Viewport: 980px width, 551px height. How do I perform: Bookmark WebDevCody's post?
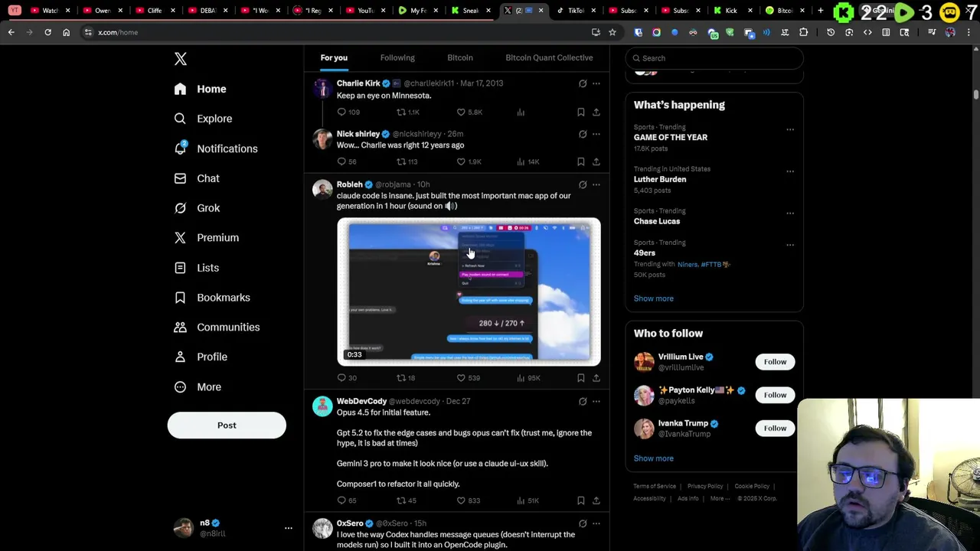[x=581, y=500]
